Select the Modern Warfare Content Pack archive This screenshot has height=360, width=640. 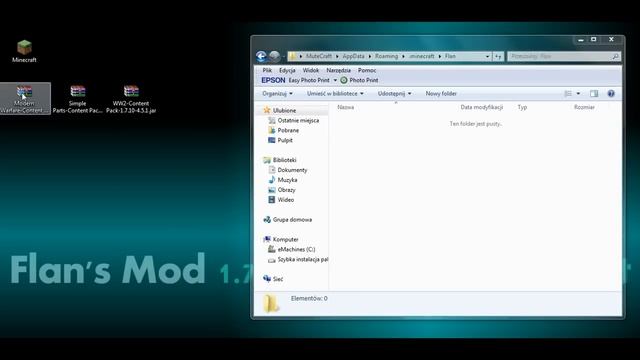pyautogui.click(x=24, y=99)
